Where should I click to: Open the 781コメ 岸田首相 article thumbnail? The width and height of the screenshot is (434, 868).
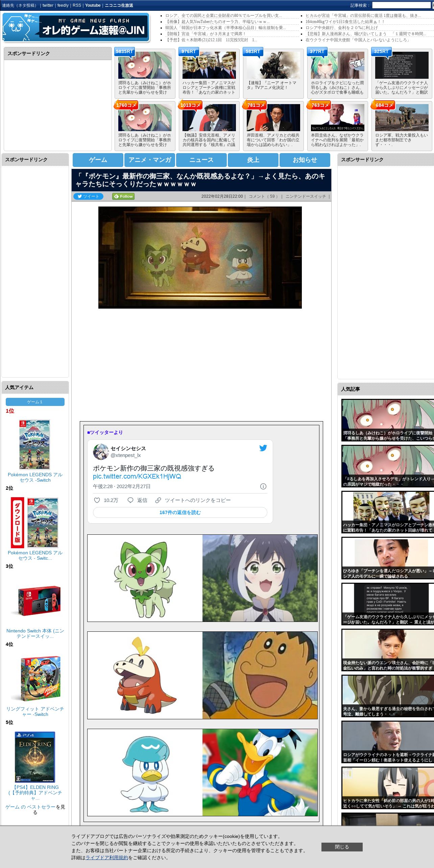coord(273,118)
